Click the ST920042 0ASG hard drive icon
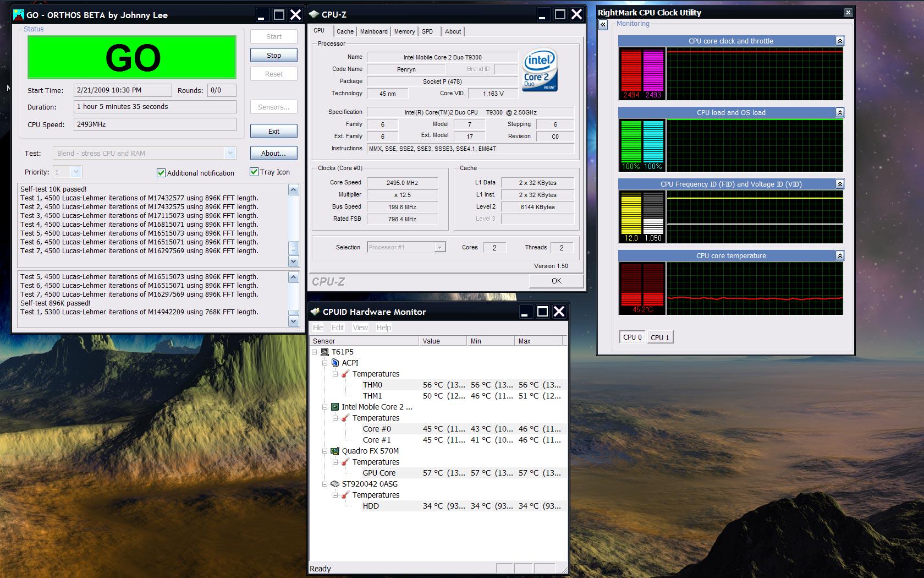 tap(334, 484)
